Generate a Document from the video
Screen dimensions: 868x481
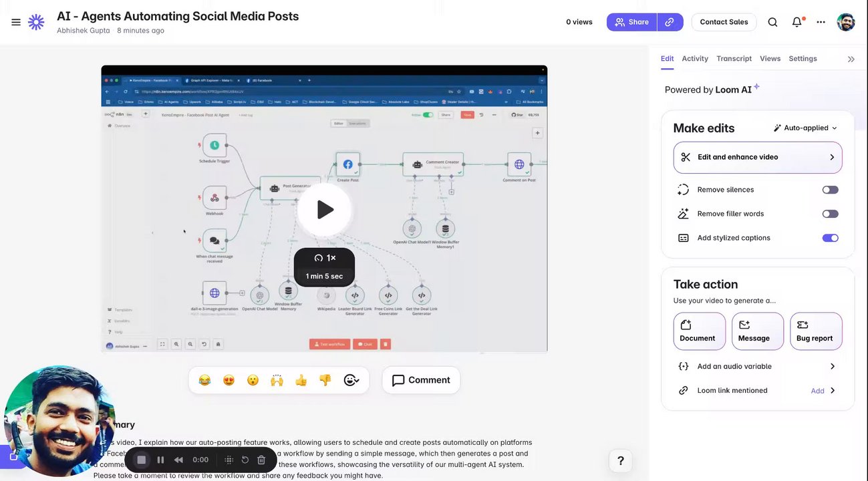click(x=699, y=331)
